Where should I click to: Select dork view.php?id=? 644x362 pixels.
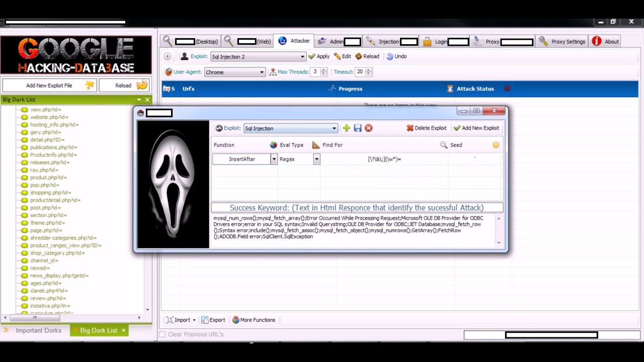pyautogui.click(x=45, y=110)
